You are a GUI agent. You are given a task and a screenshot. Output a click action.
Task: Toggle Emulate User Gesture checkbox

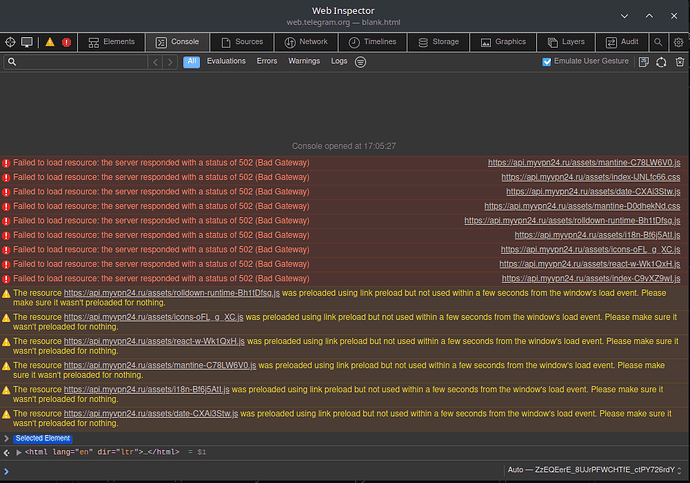pyautogui.click(x=547, y=62)
